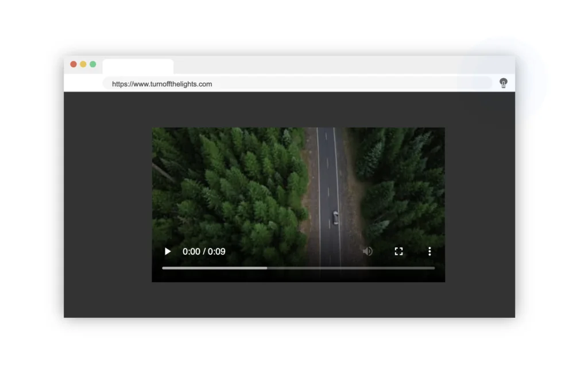The height and width of the screenshot is (380, 588).
Task: Click the address bar with turnoffthelights.com URL
Action: [297, 84]
